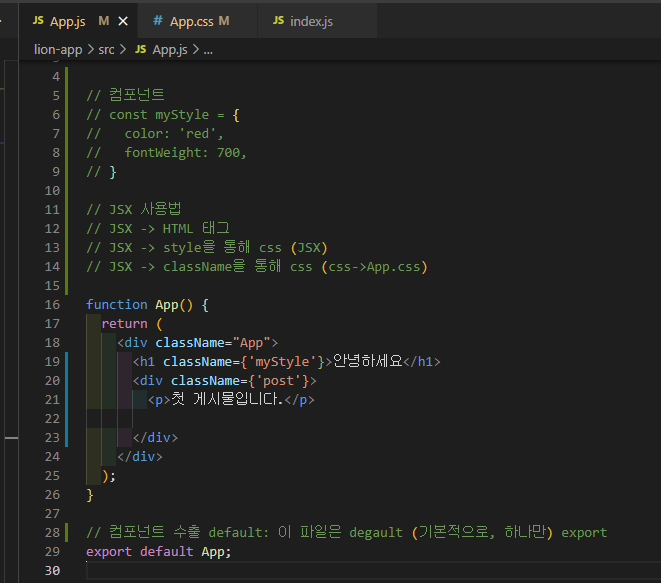This screenshot has height=583, width=661.
Task: Click chevron after lion-app in breadcrumb
Action: coord(91,50)
